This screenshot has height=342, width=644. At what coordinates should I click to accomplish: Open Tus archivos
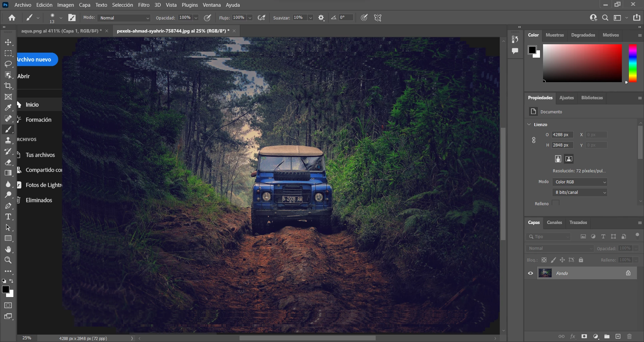pyautogui.click(x=40, y=155)
